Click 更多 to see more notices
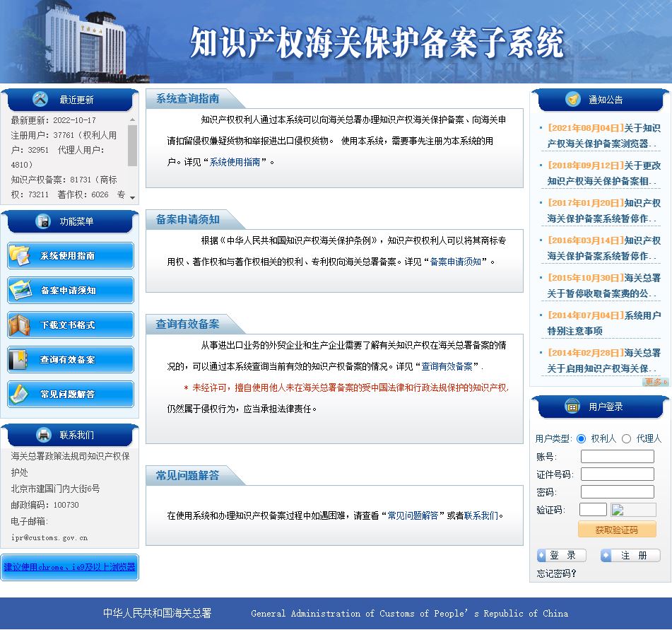 pos(656,382)
